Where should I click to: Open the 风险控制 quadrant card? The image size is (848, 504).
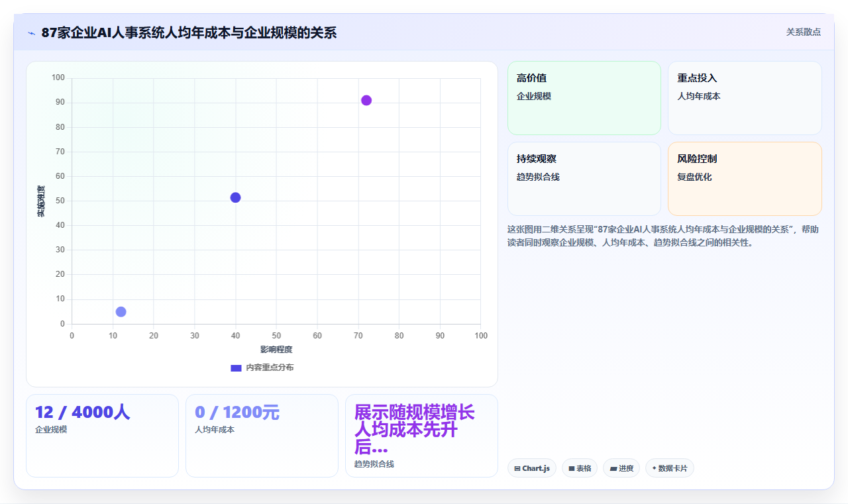pyautogui.click(x=745, y=179)
